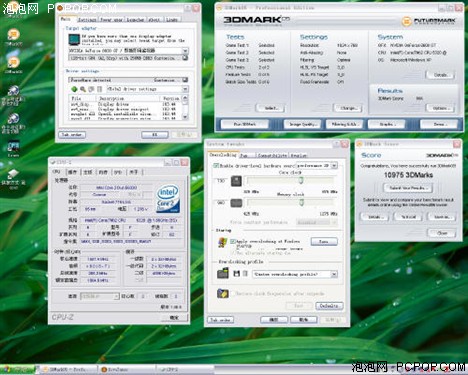
Task: Click the Graphs button in 3DMark05
Action: coord(387,124)
